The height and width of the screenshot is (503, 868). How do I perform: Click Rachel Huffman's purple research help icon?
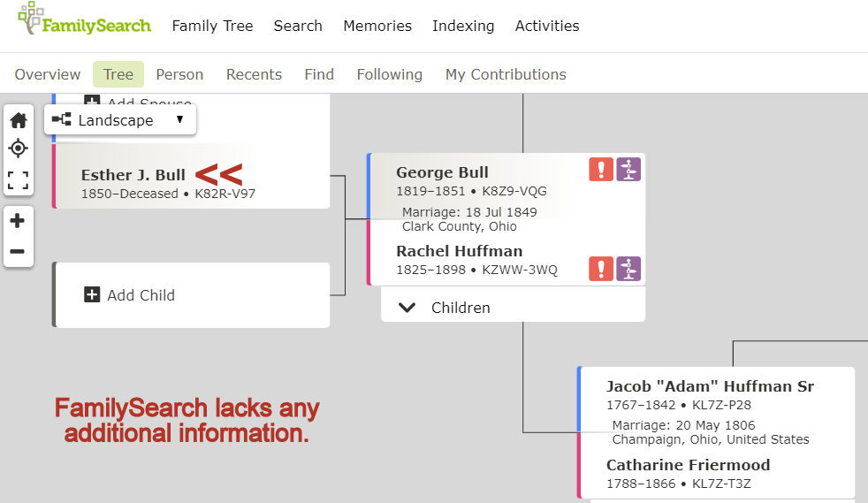tap(628, 268)
